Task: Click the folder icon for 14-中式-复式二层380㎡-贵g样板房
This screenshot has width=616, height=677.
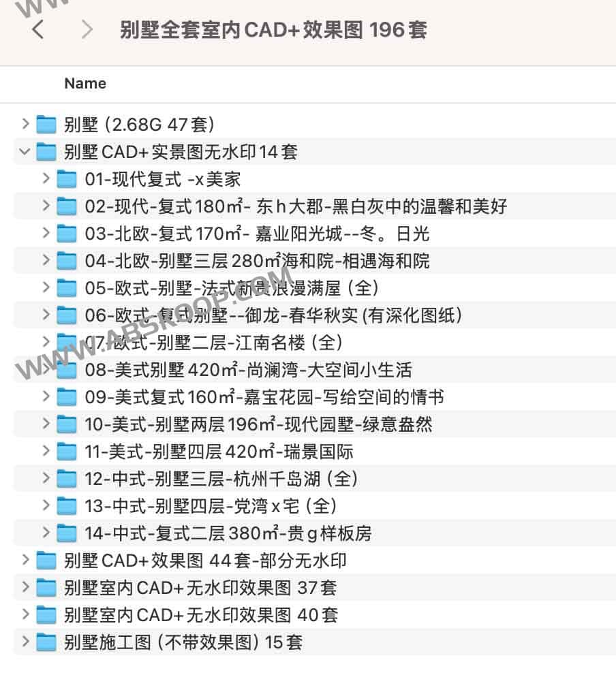Action: point(66,533)
